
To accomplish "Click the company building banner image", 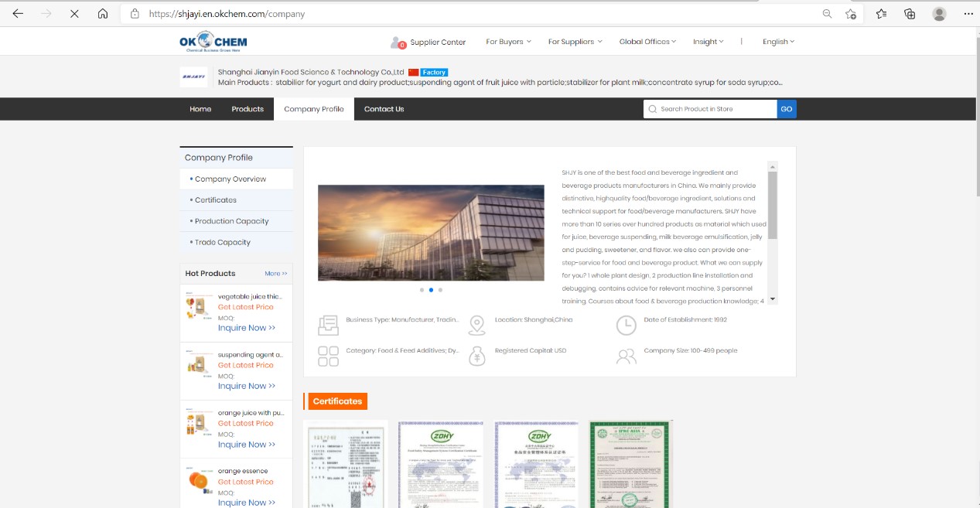I will [431, 233].
